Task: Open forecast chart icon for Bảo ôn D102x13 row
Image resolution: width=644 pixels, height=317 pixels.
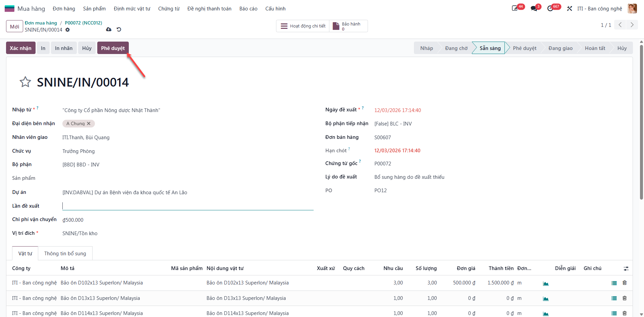Action: pyautogui.click(x=546, y=283)
